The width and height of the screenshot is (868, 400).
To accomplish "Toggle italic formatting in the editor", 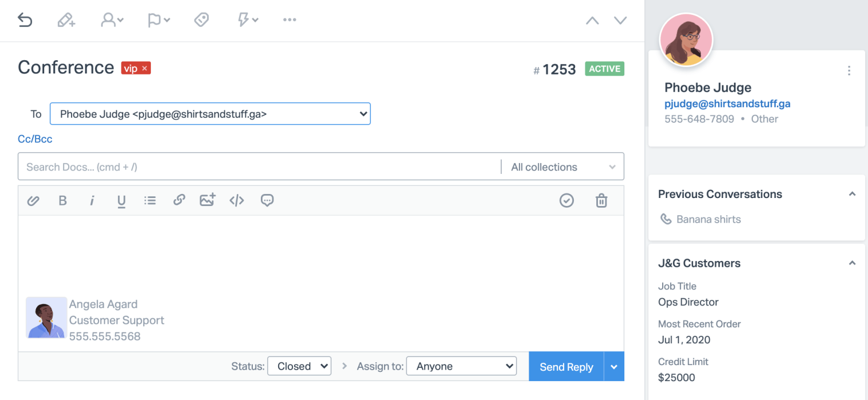I will (x=92, y=200).
